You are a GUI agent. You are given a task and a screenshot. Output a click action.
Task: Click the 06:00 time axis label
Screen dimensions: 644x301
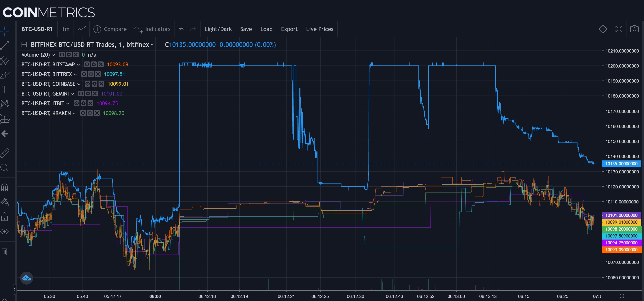tap(155, 297)
